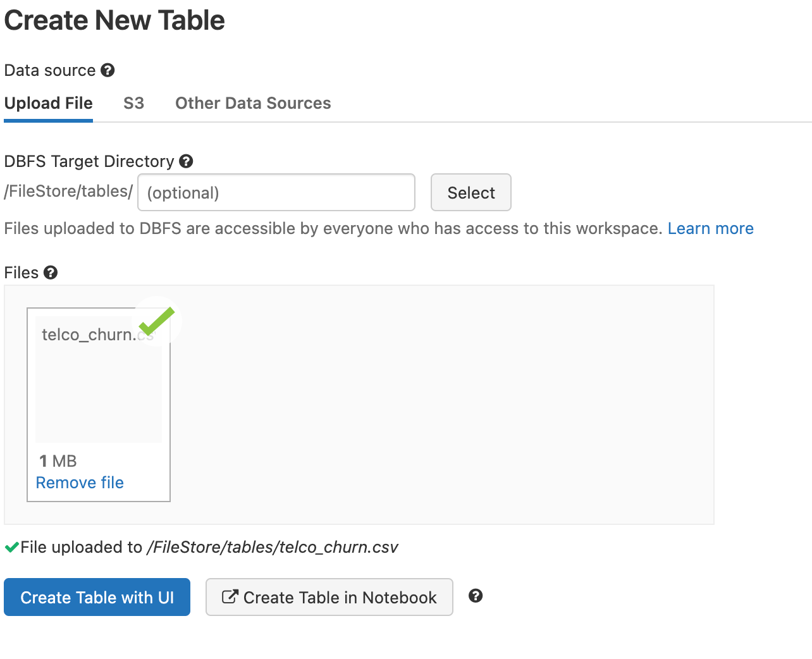Open the S3 data source tab
Image resolution: width=812 pixels, height=659 pixels.
tap(133, 103)
